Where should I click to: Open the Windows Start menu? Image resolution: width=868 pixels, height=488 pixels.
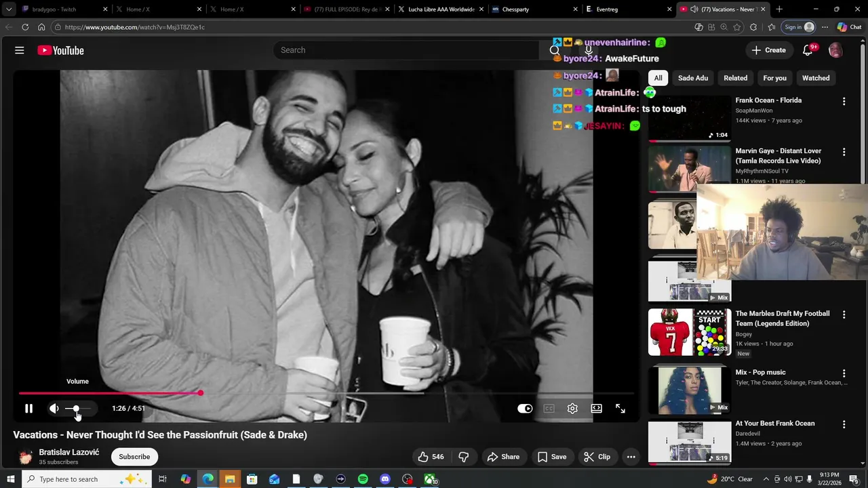click(11, 479)
